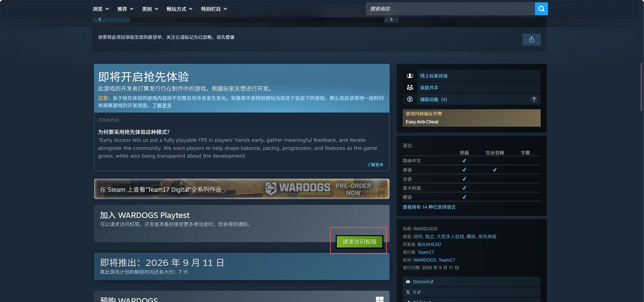Click the X social logo icon
The height and width of the screenshot is (302, 644).
tap(408, 292)
